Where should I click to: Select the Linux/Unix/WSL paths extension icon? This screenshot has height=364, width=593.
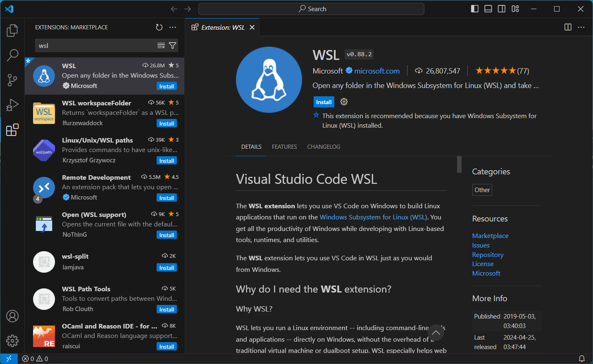(44, 150)
